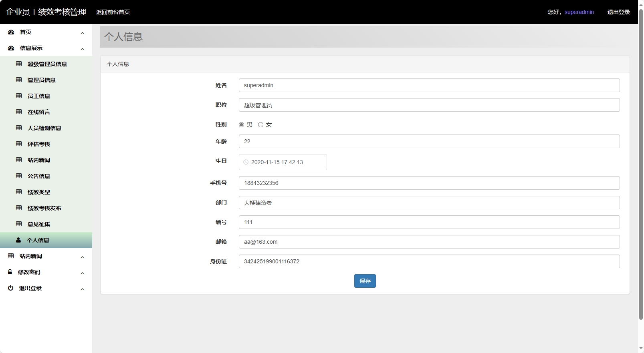The height and width of the screenshot is (353, 644).
Task: Click table icon next to 员工信息
Action: pyautogui.click(x=19, y=96)
